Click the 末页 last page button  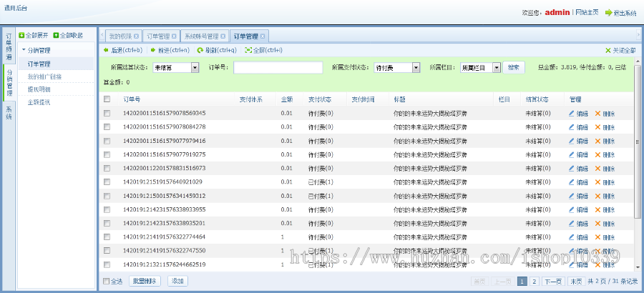(576, 282)
